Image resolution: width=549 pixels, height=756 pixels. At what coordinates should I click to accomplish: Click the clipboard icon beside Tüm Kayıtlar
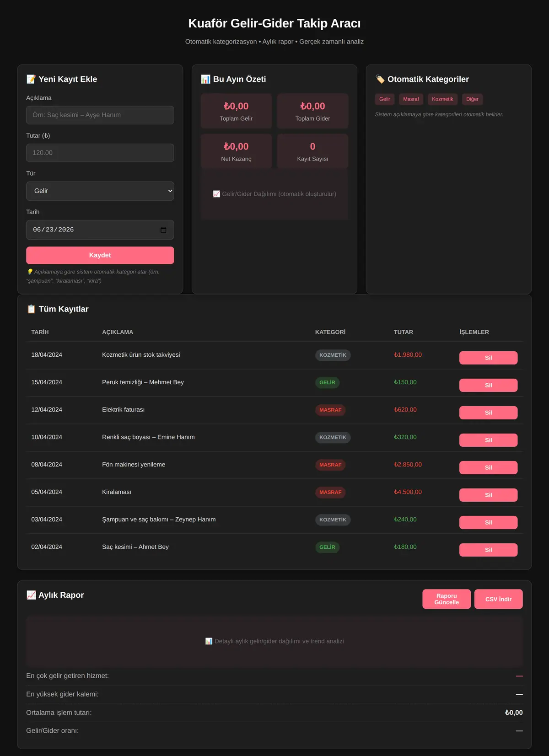tap(31, 309)
